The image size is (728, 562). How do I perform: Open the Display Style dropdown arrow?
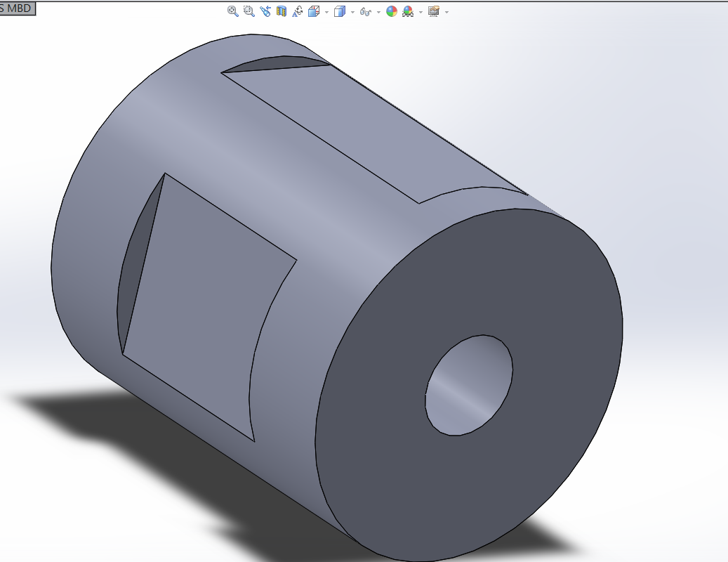click(353, 12)
